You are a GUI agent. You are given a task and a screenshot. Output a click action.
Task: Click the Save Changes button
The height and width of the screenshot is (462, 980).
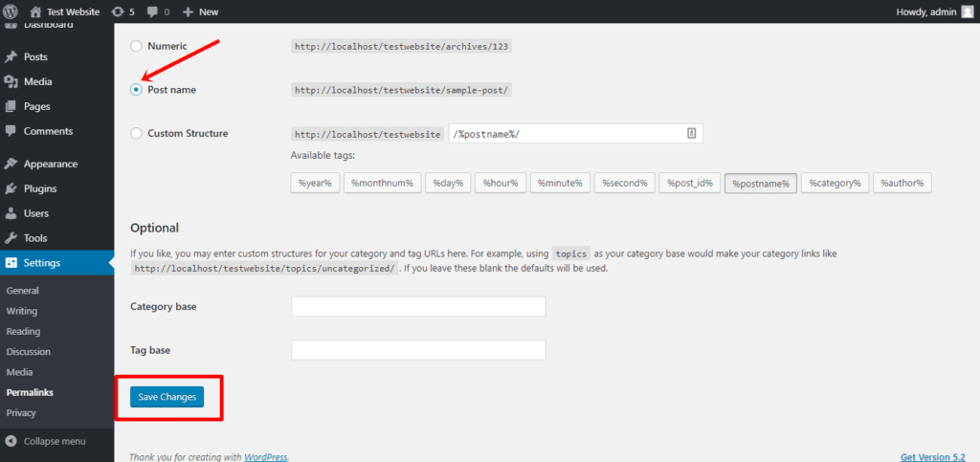coord(167,397)
